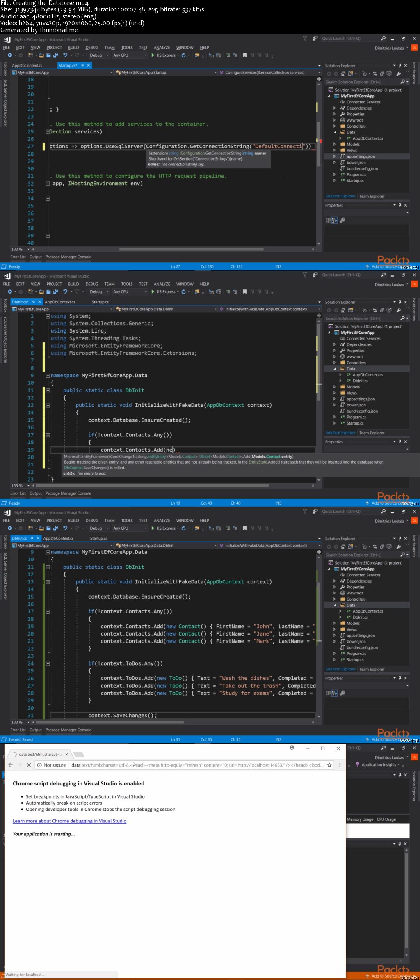
Task: Start IIS Express in the Startup.cs* window
Action: click(x=165, y=55)
